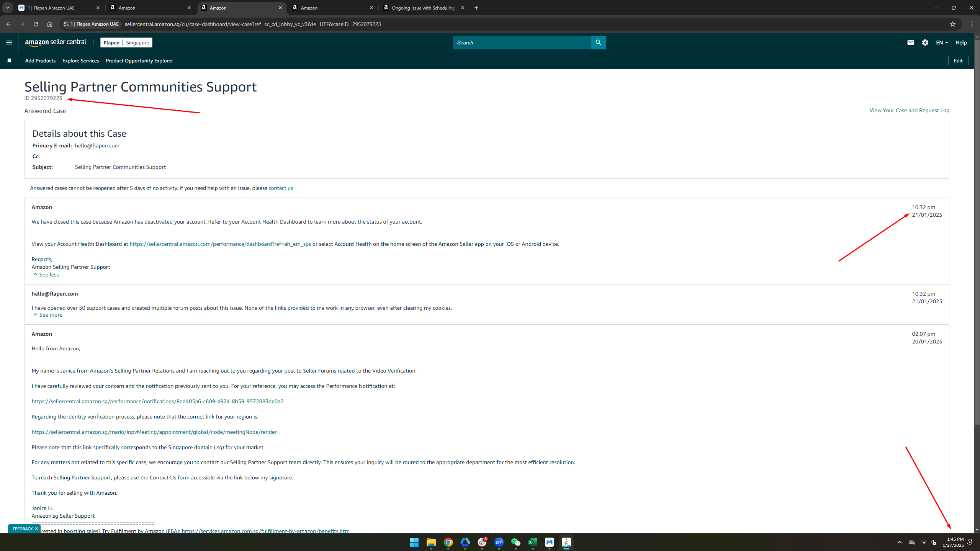This screenshot has width=980, height=551.
Task: Open the Account Health Dashboard URL link
Action: (x=220, y=244)
